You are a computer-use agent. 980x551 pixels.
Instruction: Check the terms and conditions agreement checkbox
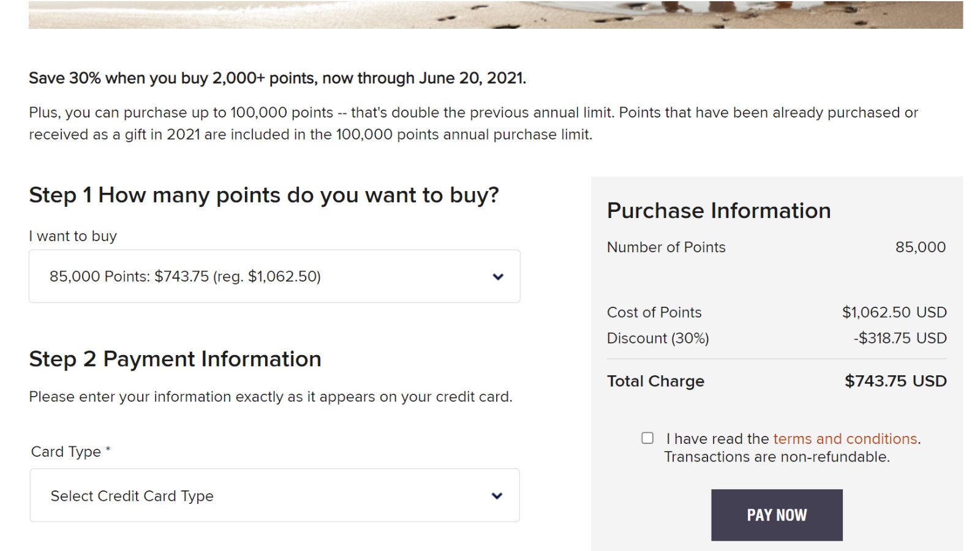pos(647,438)
